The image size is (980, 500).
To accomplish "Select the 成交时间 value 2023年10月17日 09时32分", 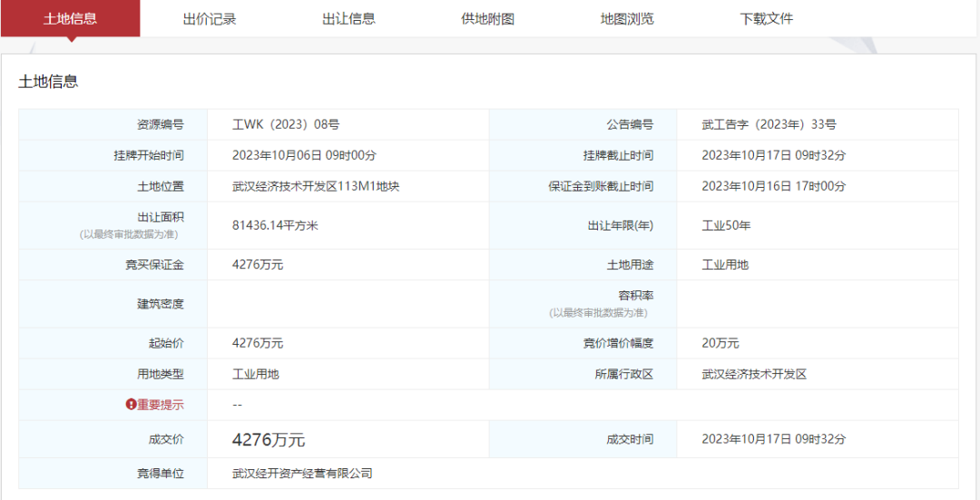I will point(774,439).
